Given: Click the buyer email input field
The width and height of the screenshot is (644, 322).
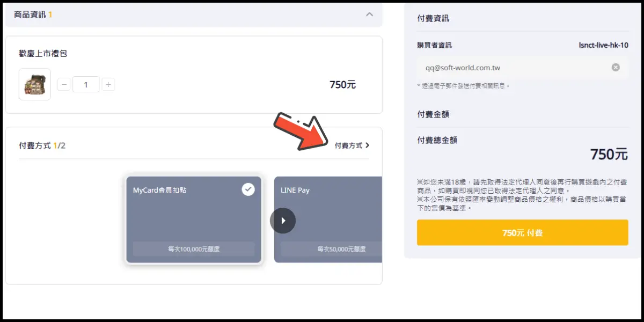Looking at the screenshot, I should tap(522, 68).
